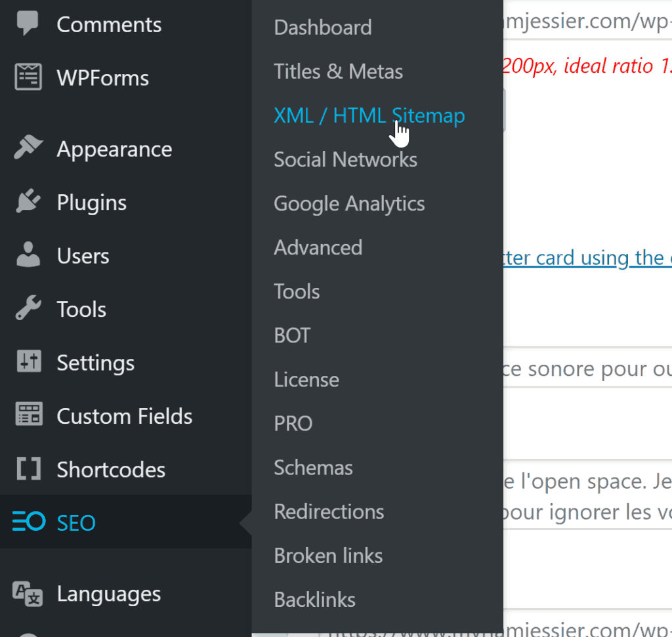Select the SEO menu label
Image resolution: width=672 pixels, height=637 pixels.
pos(76,523)
